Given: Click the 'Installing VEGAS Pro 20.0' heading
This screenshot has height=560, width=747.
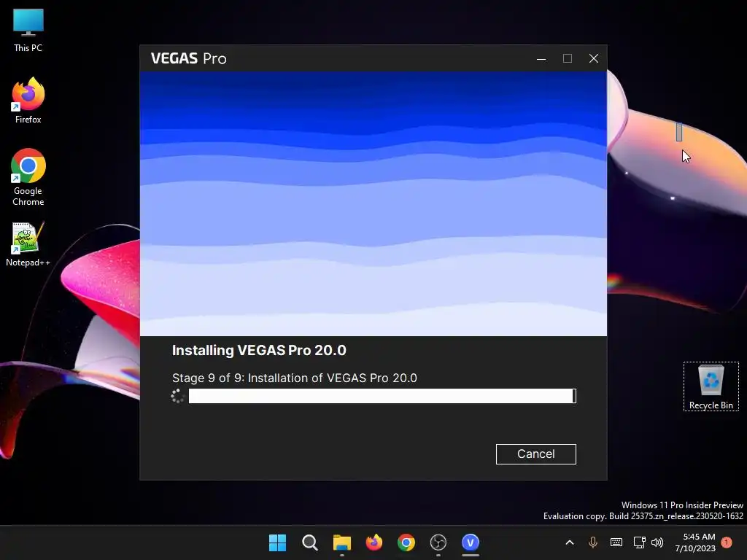Looking at the screenshot, I should [x=259, y=351].
